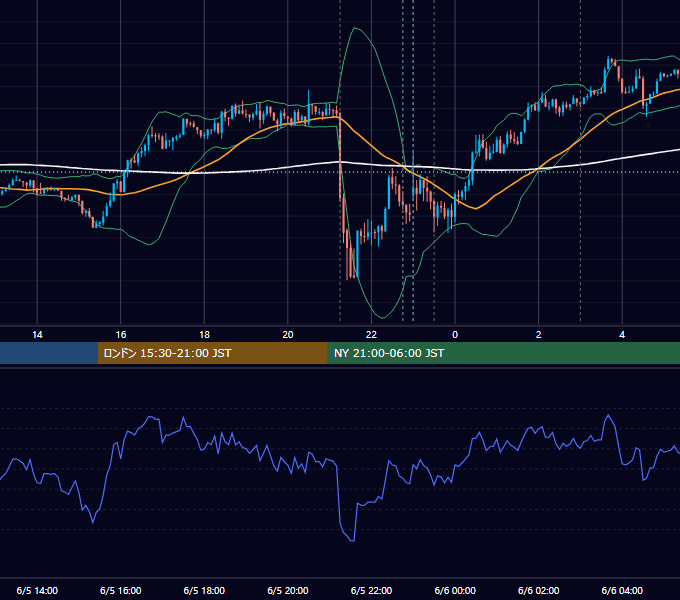The width and height of the screenshot is (680, 600).
Task: Click the 18 hour label on upper axis
Action: pyautogui.click(x=204, y=335)
